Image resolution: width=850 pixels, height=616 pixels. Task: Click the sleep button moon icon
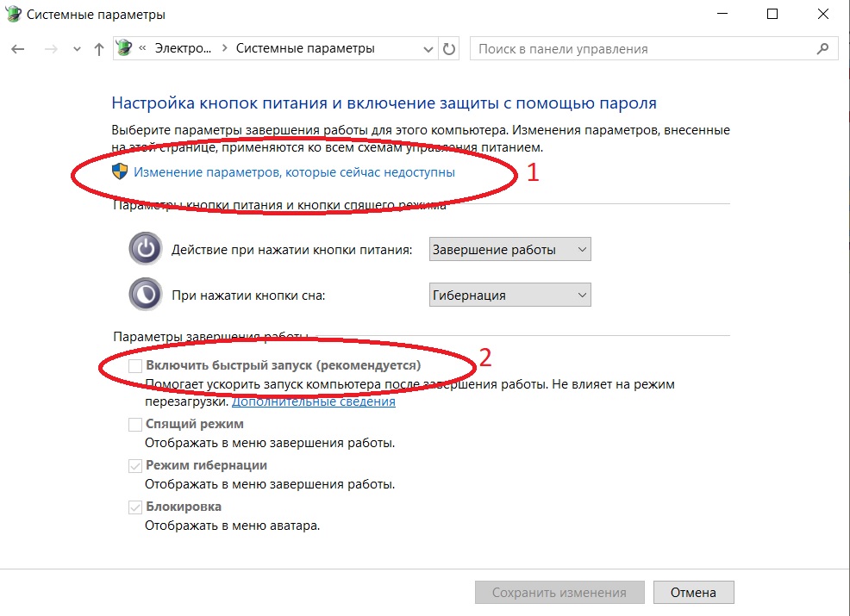tap(145, 295)
